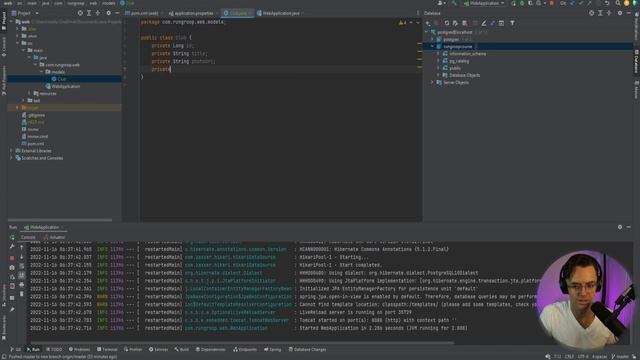Click the add data source icon in Database panel

coord(428,23)
